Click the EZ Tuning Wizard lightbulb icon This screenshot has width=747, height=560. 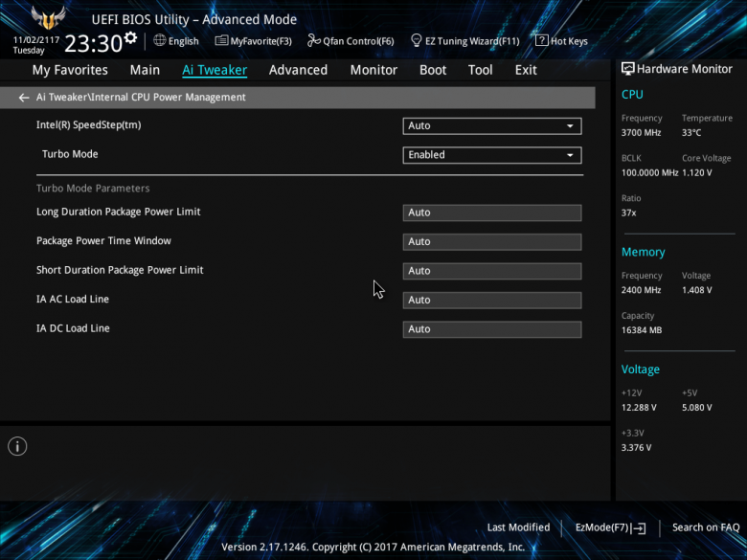[x=416, y=40]
